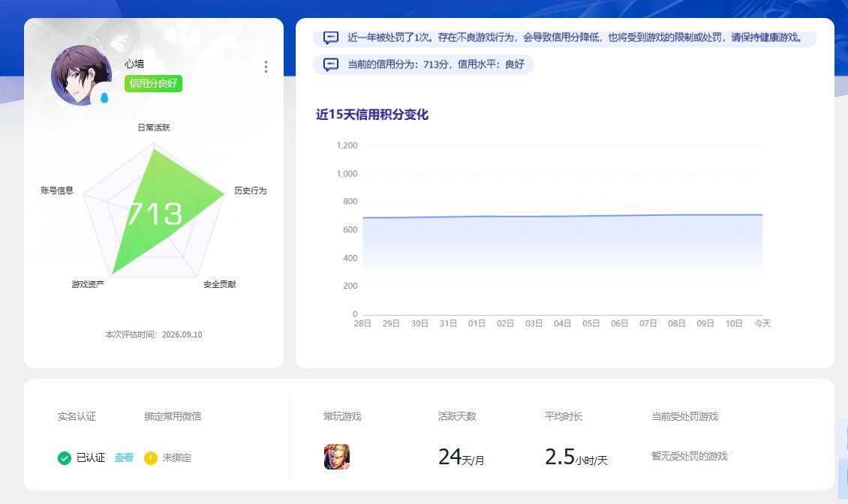Open the 查看 link for real-name verification

click(x=124, y=457)
